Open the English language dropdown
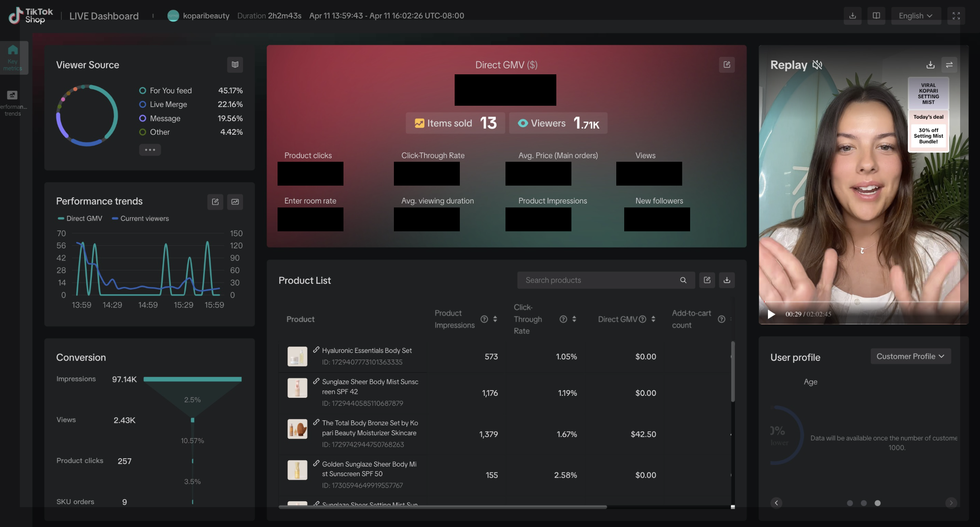The image size is (980, 527). (915, 15)
